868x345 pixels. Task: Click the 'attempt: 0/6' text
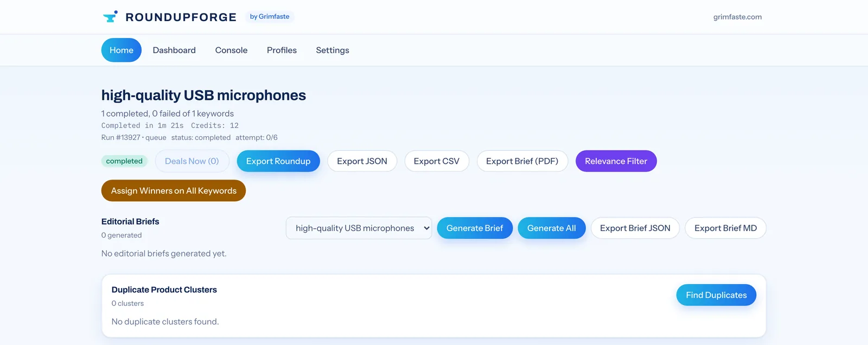(x=257, y=138)
